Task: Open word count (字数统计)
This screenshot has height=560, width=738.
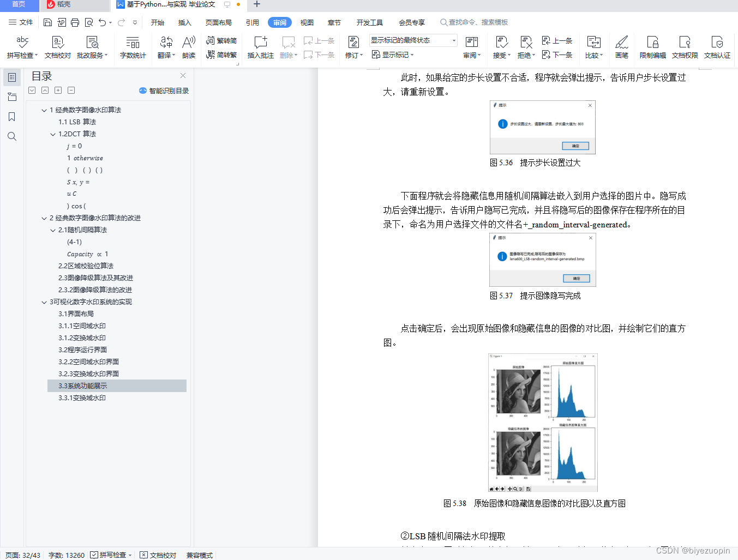Action: tap(133, 46)
